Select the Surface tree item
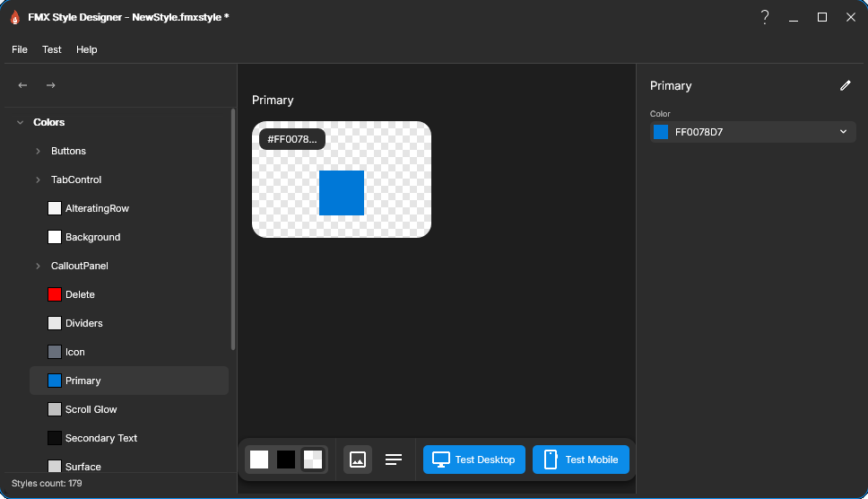Screen dimensions: 868x499 point(129,466)
